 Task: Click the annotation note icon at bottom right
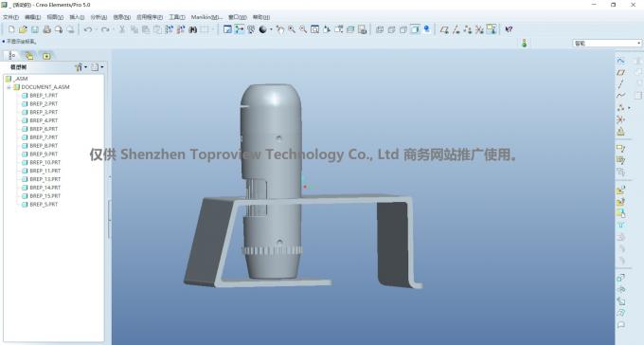pyautogui.click(x=620, y=325)
